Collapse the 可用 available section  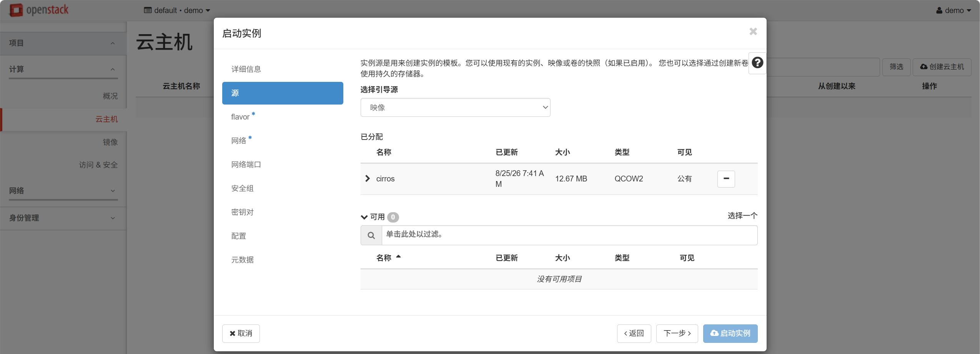(364, 217)
